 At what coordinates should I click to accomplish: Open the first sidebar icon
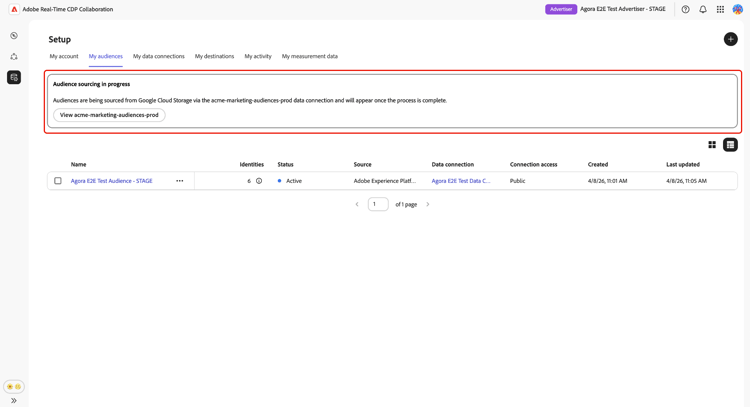[14, 36]
